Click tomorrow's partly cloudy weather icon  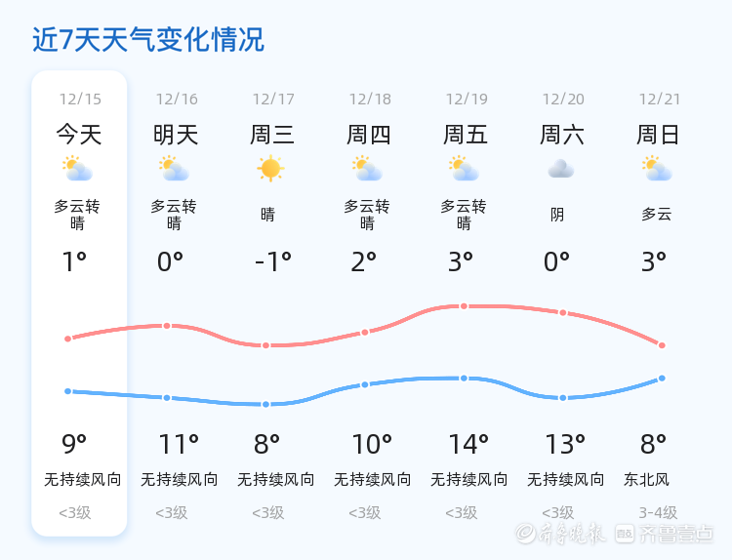coord(174,169)
